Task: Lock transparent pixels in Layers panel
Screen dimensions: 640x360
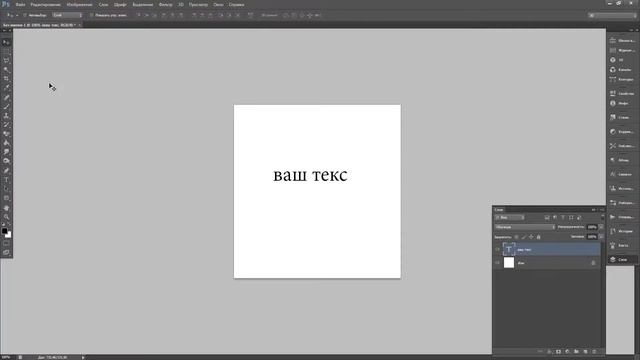Action: click(516, 237)
